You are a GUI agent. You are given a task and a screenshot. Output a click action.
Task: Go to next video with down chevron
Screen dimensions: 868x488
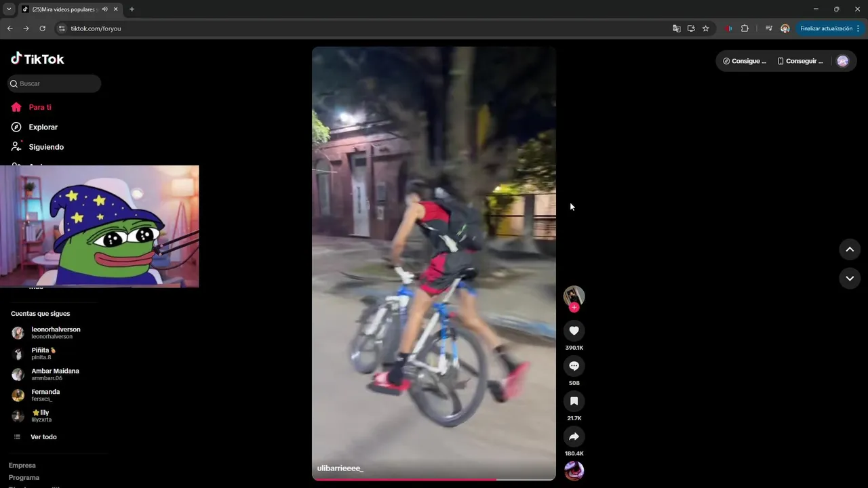(x=850, y=279)
